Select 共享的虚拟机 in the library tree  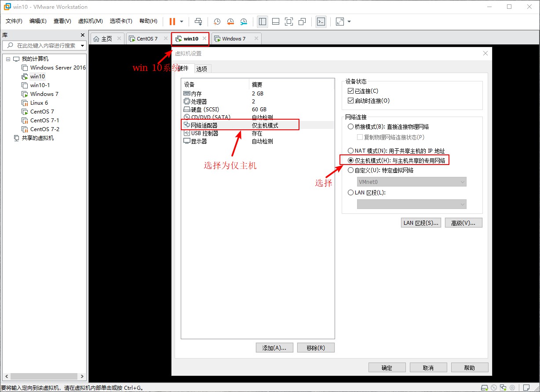click(x=37, y=138)
